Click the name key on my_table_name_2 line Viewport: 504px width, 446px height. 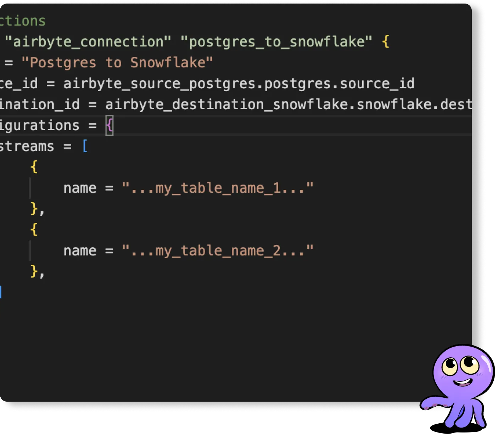coord(80,251)
